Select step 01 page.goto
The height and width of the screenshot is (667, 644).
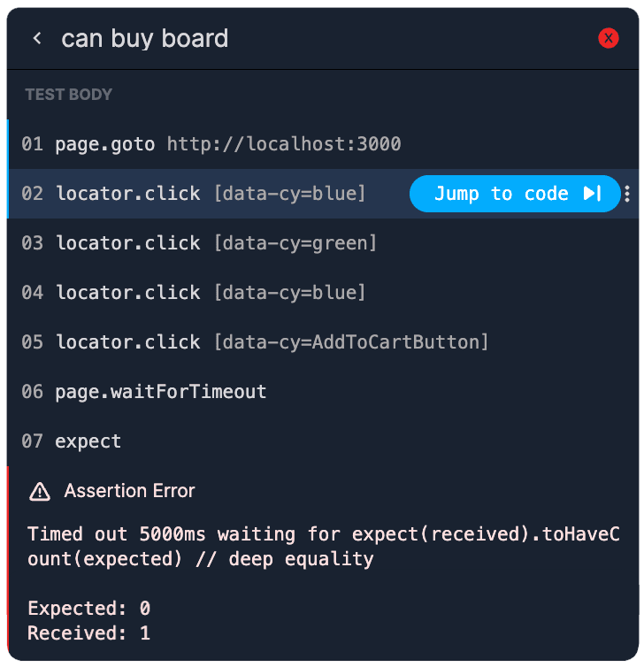105,144
